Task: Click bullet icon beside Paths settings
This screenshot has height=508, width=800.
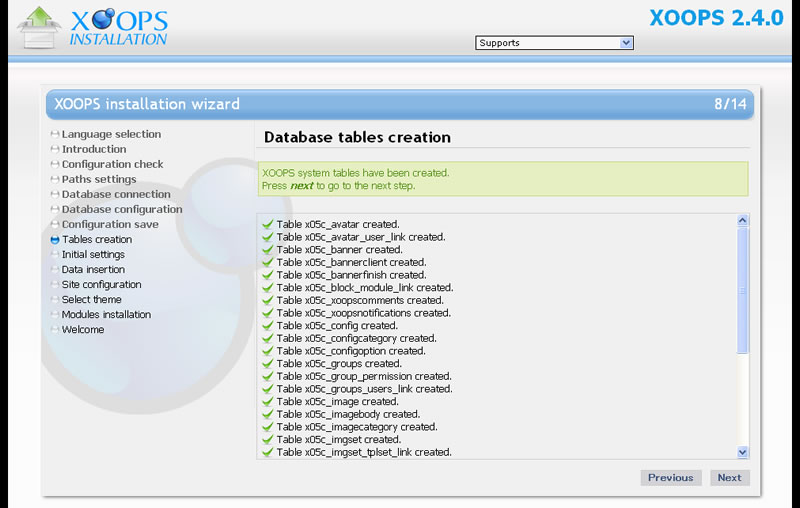Action: (55, 180)
